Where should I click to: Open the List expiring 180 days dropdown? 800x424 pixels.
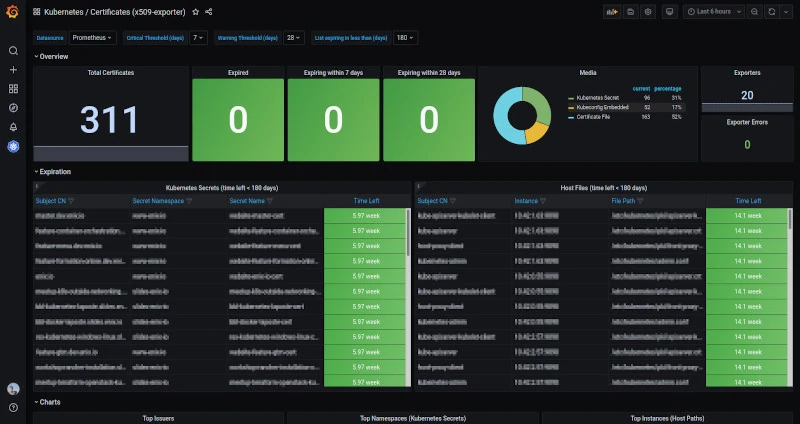pyautogui.click(x=405, y=38)
